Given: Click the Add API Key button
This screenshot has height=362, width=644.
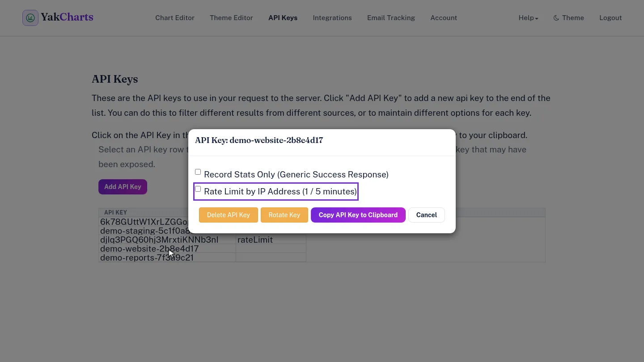Looking at the screenshot, I should [123, 187].
